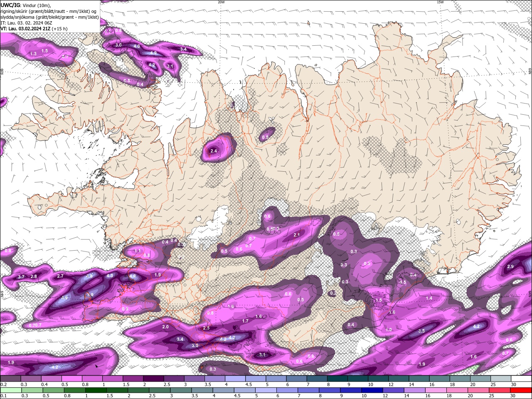Click the 4.9 precipitation value near the Westfjords
532x399 pixels.
153,53
